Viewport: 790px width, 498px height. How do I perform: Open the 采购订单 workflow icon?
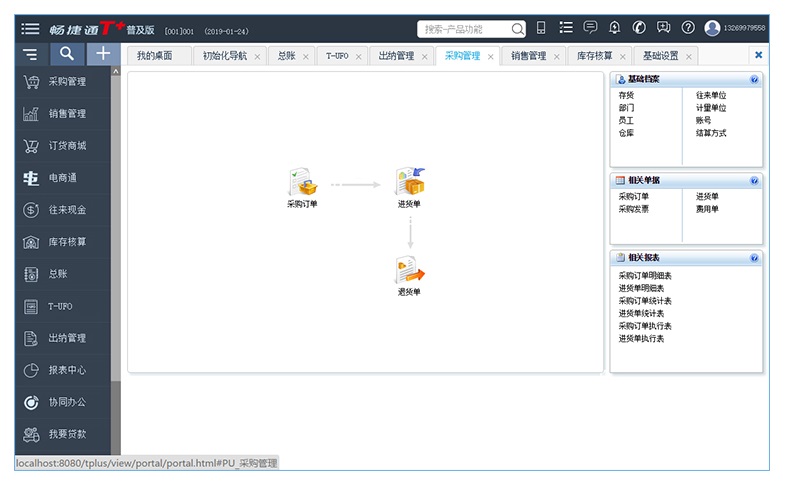point(302,183)
